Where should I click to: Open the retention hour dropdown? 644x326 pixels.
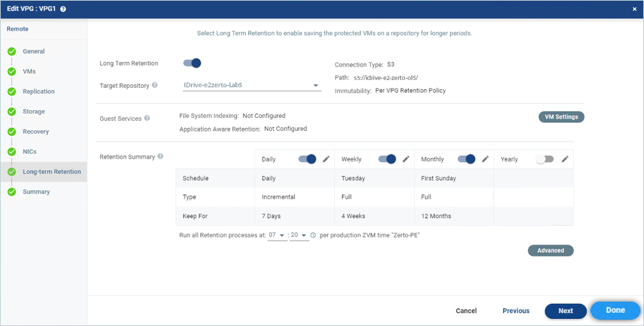[x=277, y=235]
